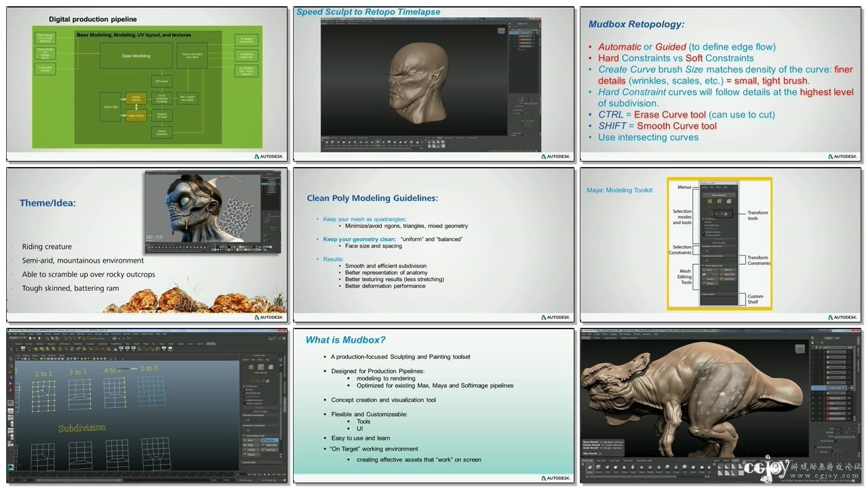This screenshot has width=868, height=490.
Task: Click the ViewCube in the head sculpt Mudbox viewport
Action: point(502,31)
